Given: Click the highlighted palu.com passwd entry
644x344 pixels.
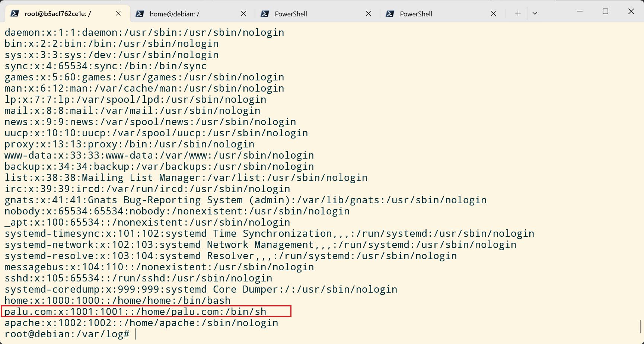Looking at the screenshot, I should click(x=146, y=311).
